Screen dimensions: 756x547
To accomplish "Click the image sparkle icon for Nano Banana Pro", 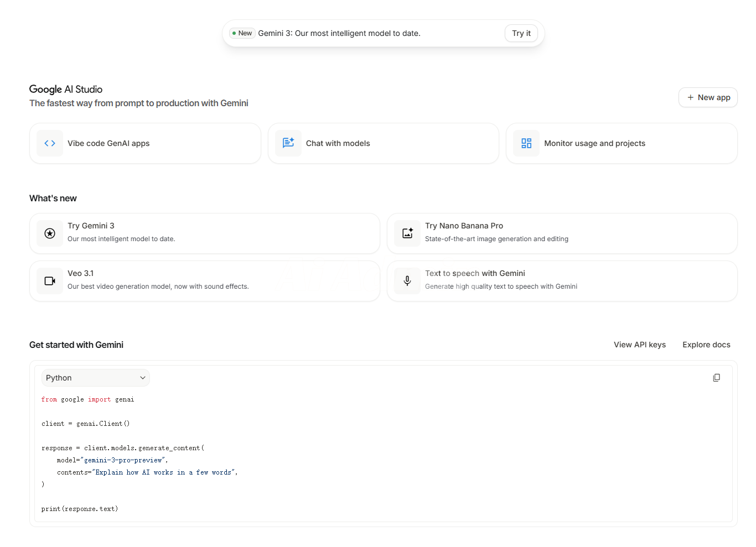I will [407, 233].
